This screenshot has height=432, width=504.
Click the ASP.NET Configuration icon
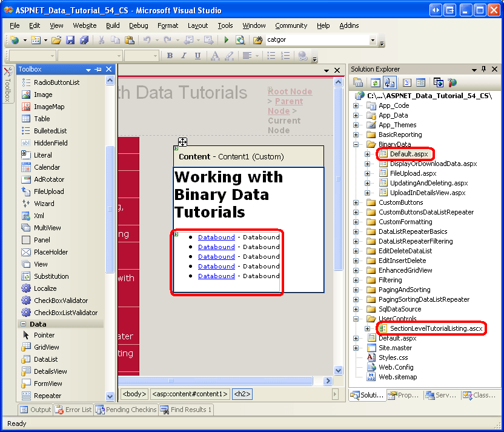click(452, 83)
